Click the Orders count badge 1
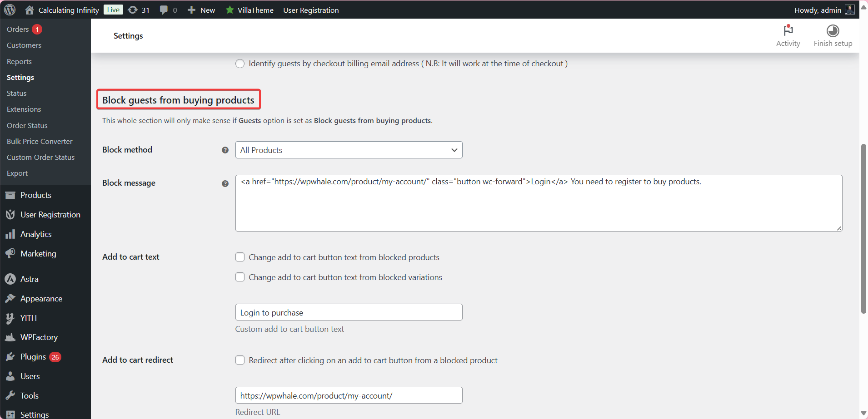The height and width of the screenshot is (419, 868). (37, 29)
